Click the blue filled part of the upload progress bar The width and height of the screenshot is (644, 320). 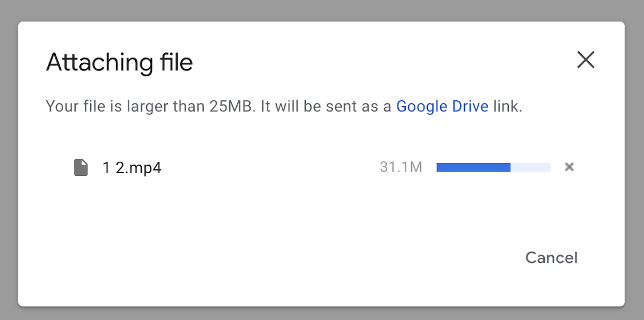pos(473,167)
